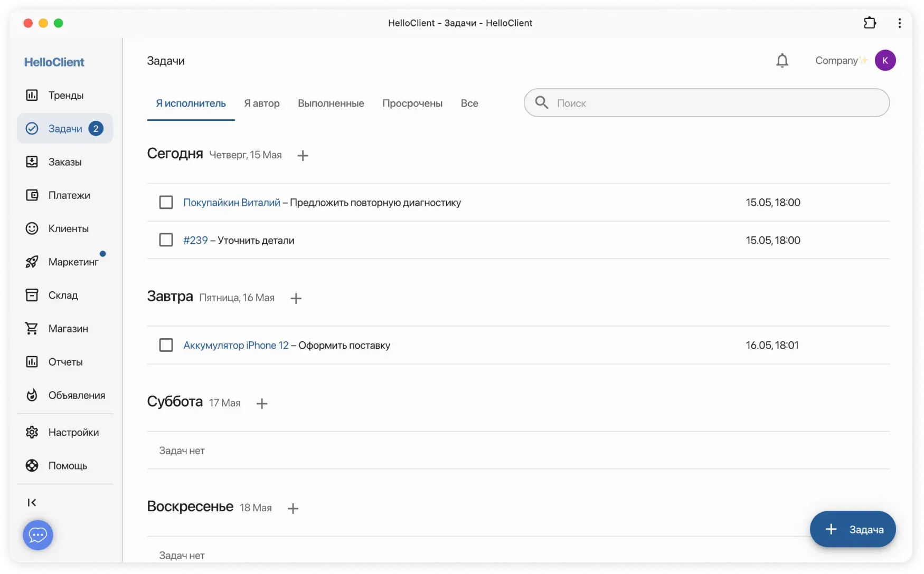Go to Магазин cart icon

(x=32, y=328)
